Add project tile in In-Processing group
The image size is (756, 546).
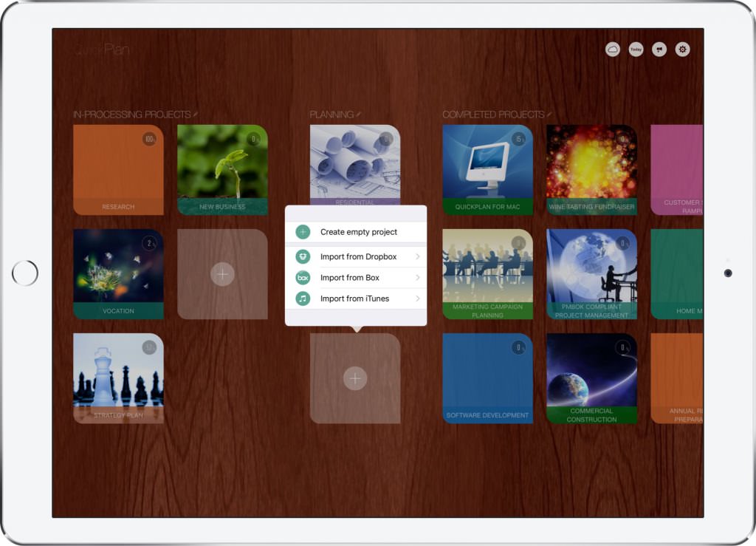222,274
